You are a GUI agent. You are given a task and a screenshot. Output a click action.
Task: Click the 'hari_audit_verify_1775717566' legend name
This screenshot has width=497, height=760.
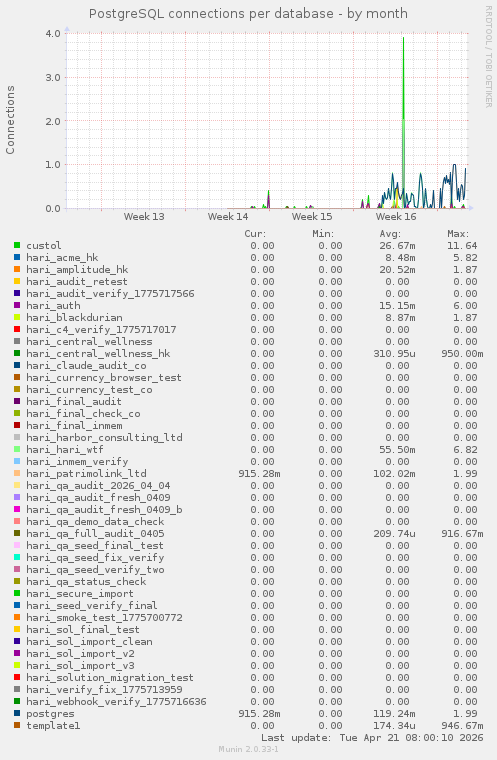point(110,294)
